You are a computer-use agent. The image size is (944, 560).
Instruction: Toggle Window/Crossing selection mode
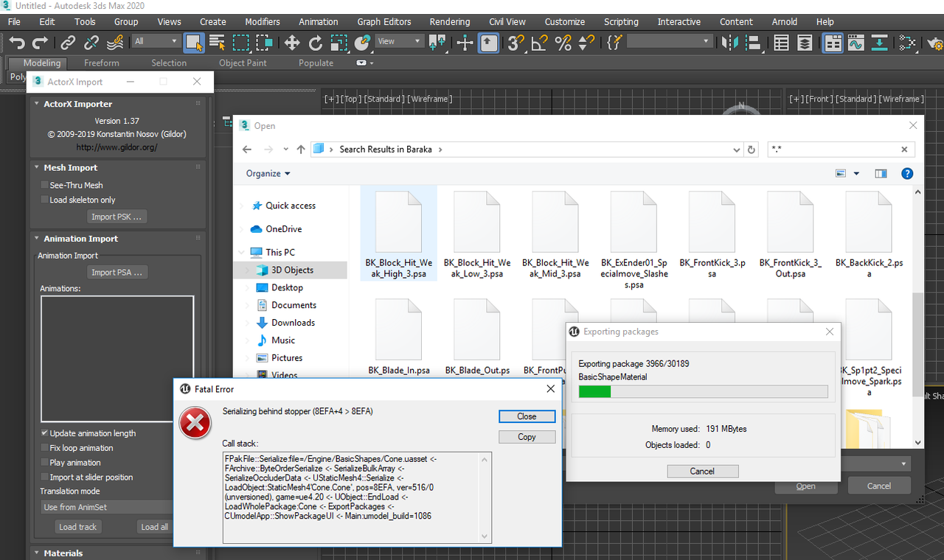coord(265,43)
